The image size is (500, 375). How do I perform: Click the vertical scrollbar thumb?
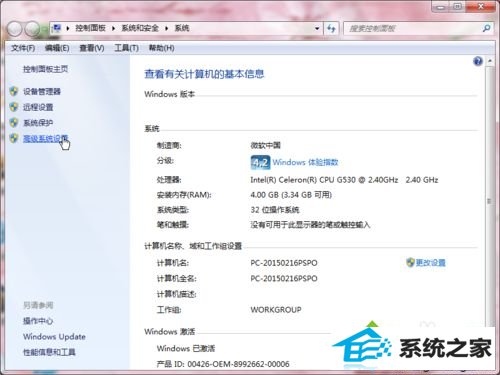tap(489, 200)
